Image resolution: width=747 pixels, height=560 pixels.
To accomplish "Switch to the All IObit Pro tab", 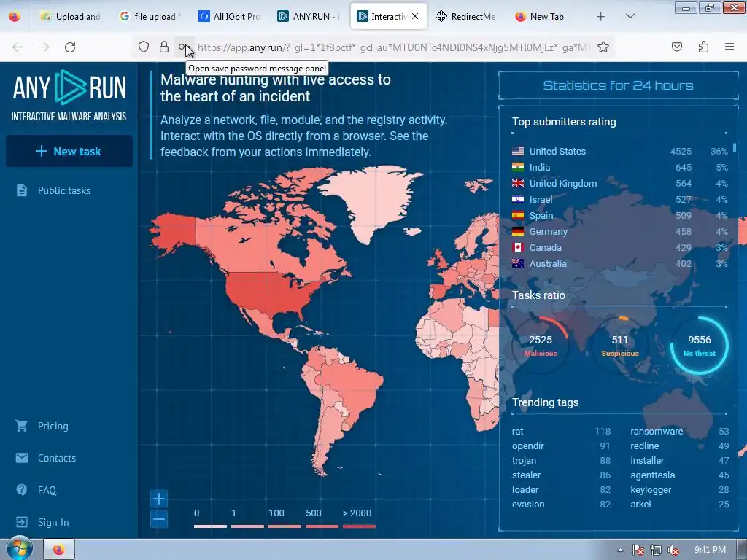I will click(x=229, y=17).
